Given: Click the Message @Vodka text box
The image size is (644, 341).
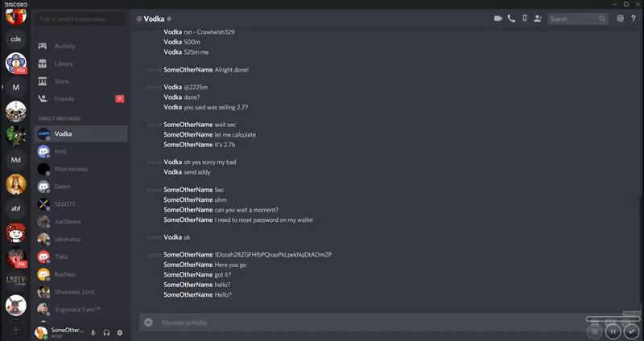Looking at the screenshot, I should point(362,323).
